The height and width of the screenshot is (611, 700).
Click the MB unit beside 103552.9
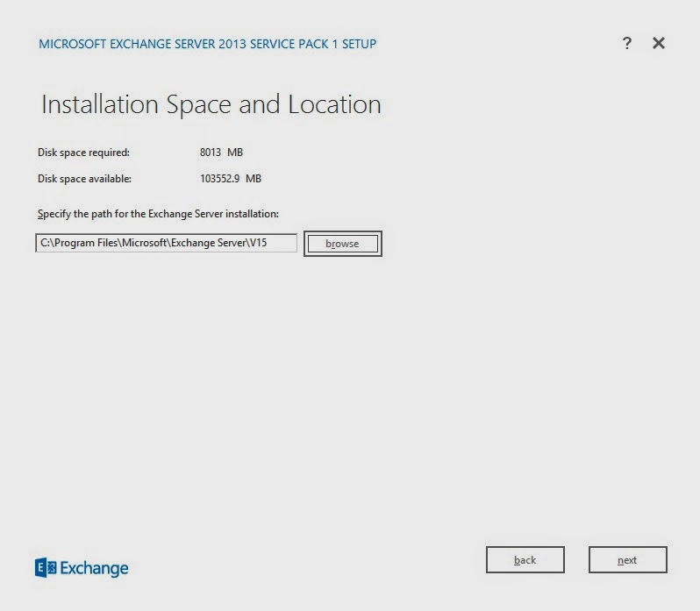point(253,179)
